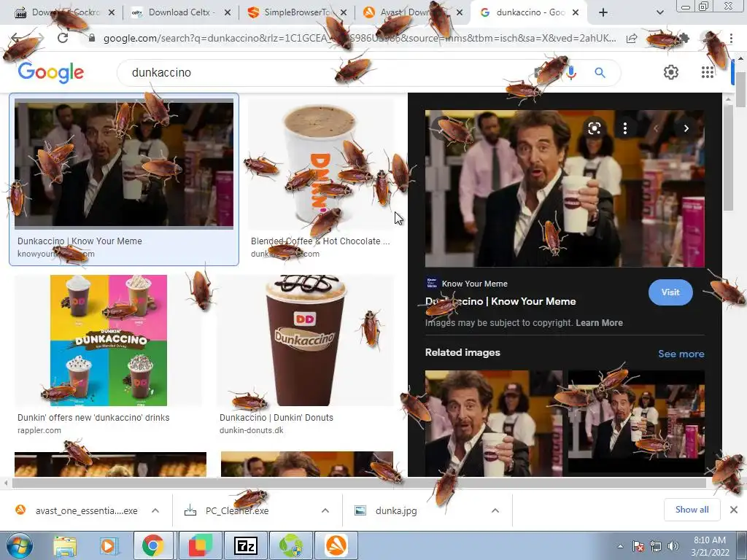Show hidden system tray icons
The height and width of the screenshot is (560, 747).
click(x=620, y=546)
